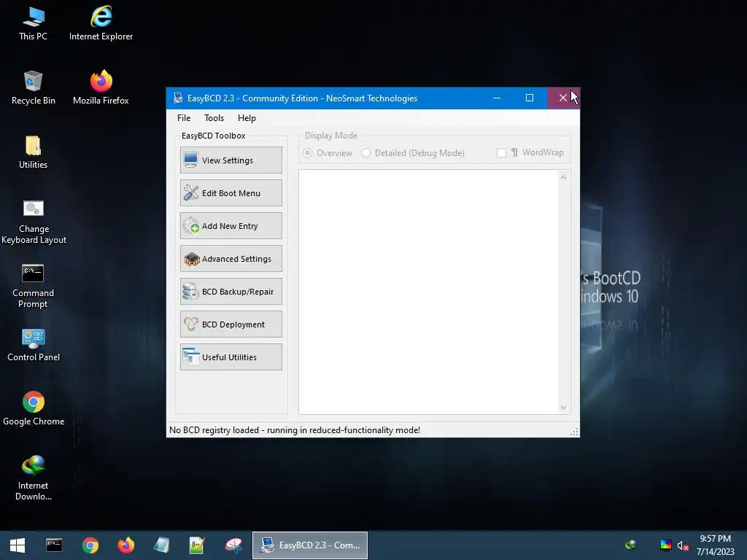Viewport: 747px width, 560px height.
Task: Open Google Chrome from taskbar
Action: click(90, 545)
